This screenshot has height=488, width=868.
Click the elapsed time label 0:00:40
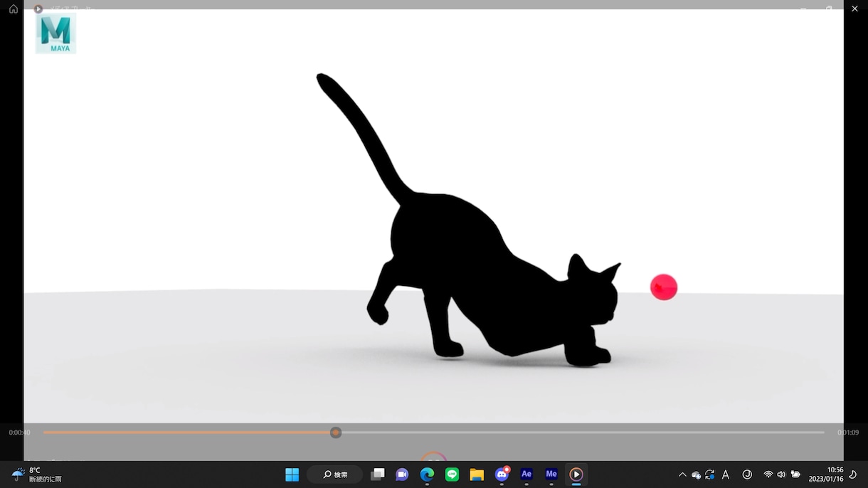19,433
